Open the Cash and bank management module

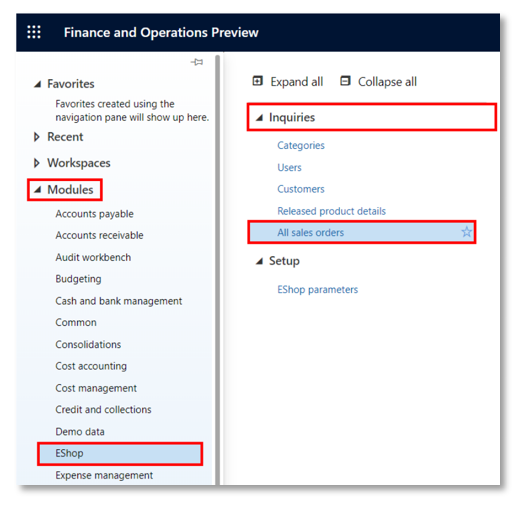coord(119,301)
